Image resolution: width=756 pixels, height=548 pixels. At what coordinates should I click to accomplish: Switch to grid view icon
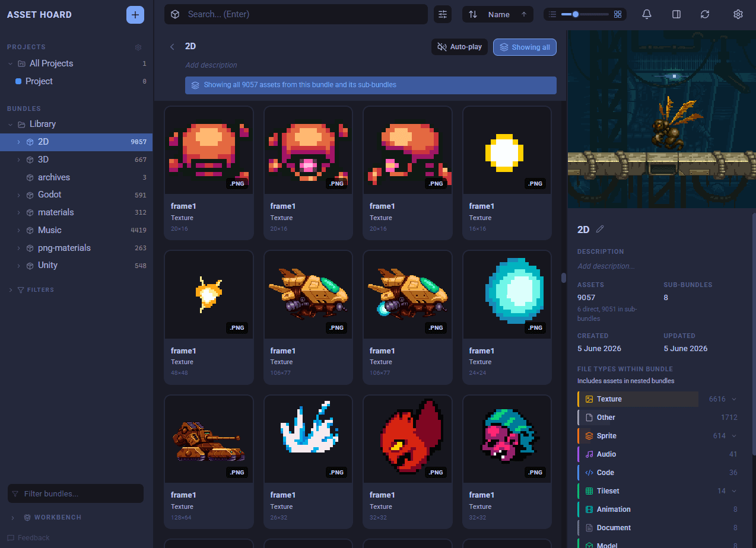pyautogui.click(x=618, y=14)
